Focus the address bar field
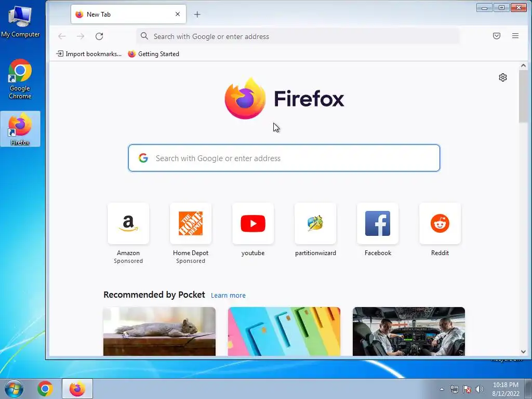 pyautogui.click(x=298, y=36)
